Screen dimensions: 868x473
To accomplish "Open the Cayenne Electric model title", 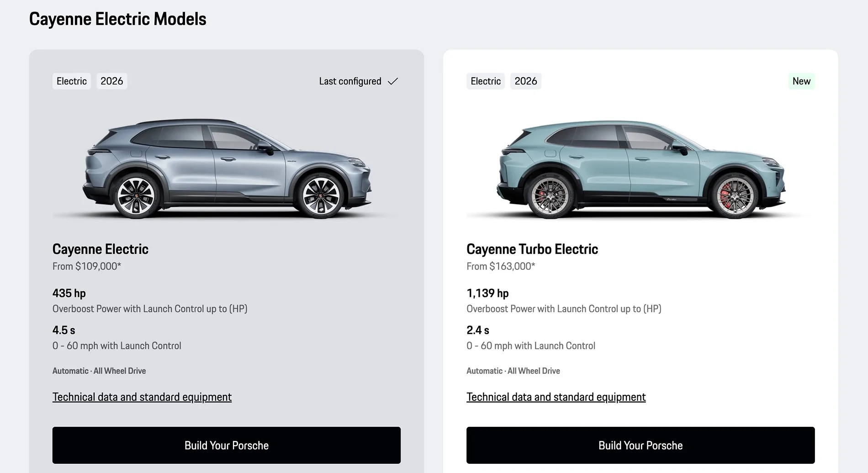I will [x=101, y=249].
